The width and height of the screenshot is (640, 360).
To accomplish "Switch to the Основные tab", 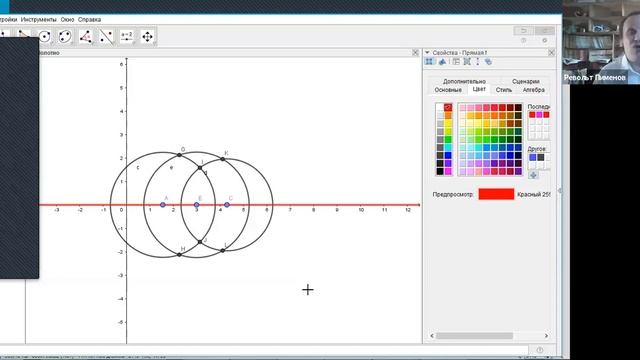I will [x=448, y=90].
